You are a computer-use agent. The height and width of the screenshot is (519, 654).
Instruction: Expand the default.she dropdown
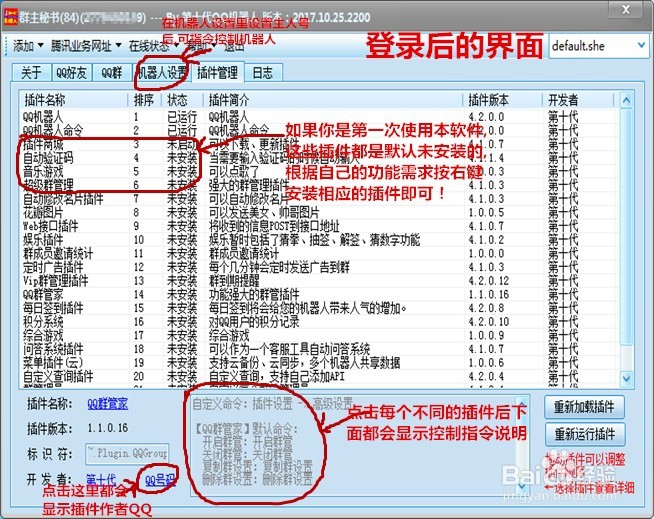(x=641, y=45)
